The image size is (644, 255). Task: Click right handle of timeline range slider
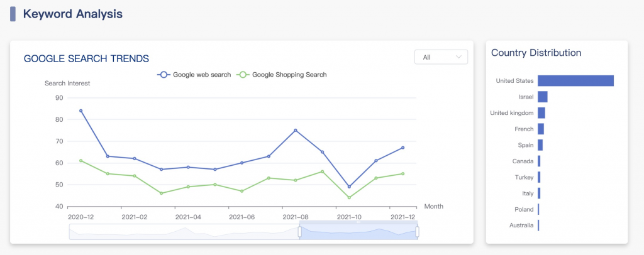(417, 232)
